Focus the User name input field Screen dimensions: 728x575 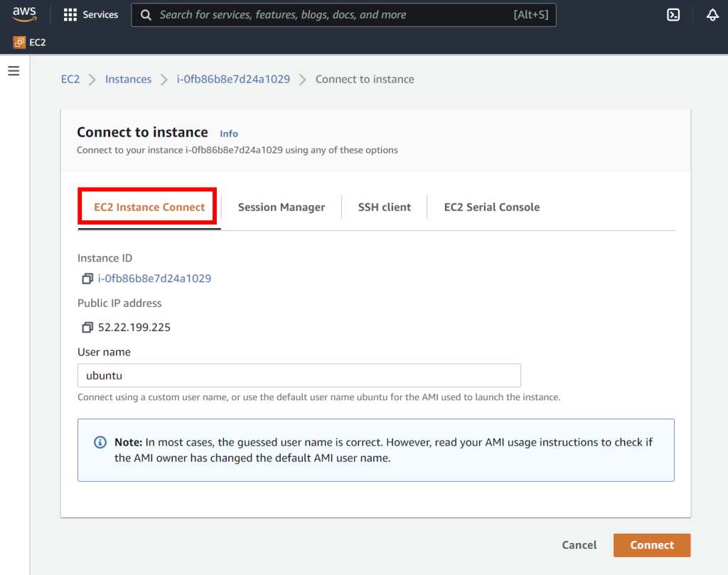299,375
